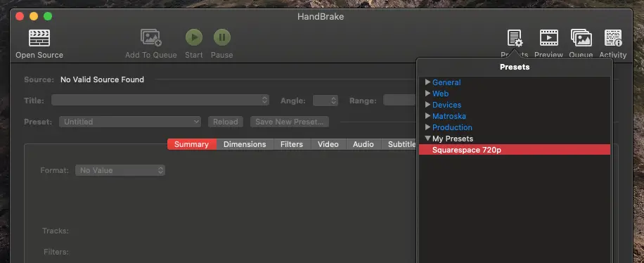Click the General presets category label
Viewport: 644px width, 263px height.
(x=446, y=82)
